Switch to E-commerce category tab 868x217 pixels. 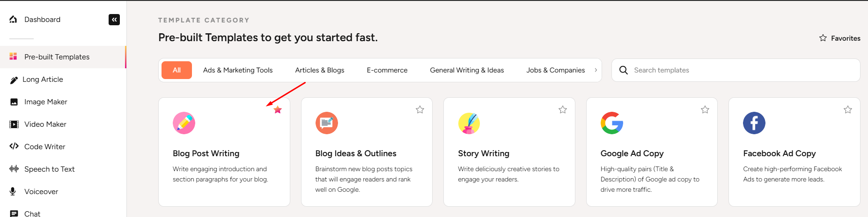tap(387, 70)
